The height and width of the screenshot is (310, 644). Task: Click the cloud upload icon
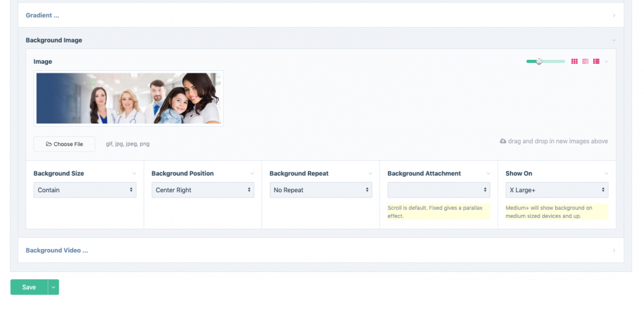click(x=503, y=141)
